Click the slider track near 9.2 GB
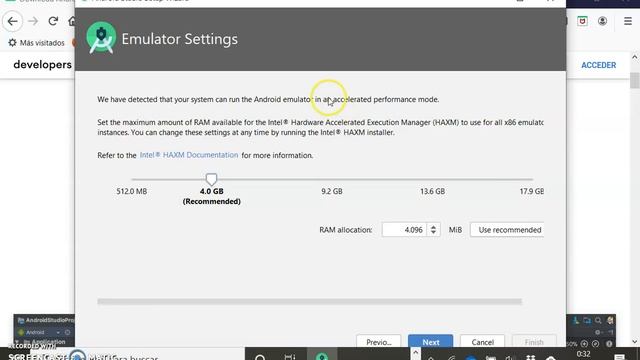640x360 pixels. [x=331, y=179]
